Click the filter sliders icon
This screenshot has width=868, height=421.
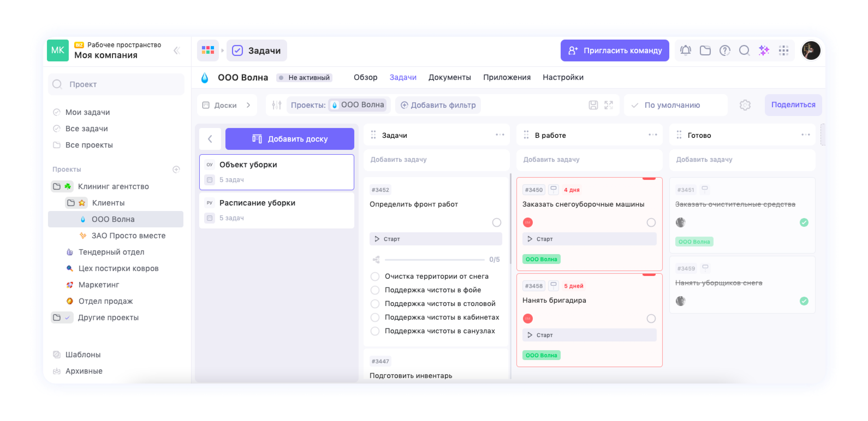(277, 105)
